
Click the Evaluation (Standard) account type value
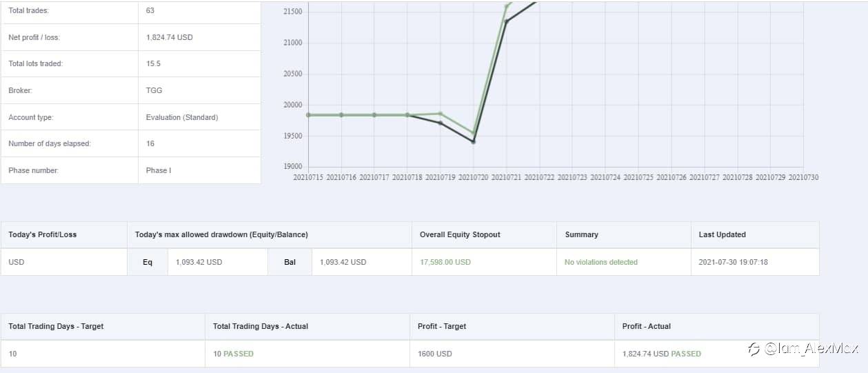(182, 117)
